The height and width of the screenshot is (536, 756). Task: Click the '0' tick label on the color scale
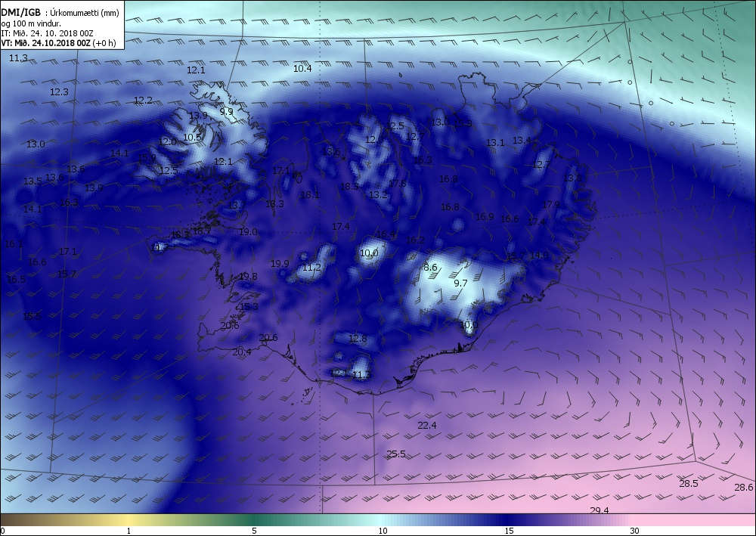(x=3, y=531)
